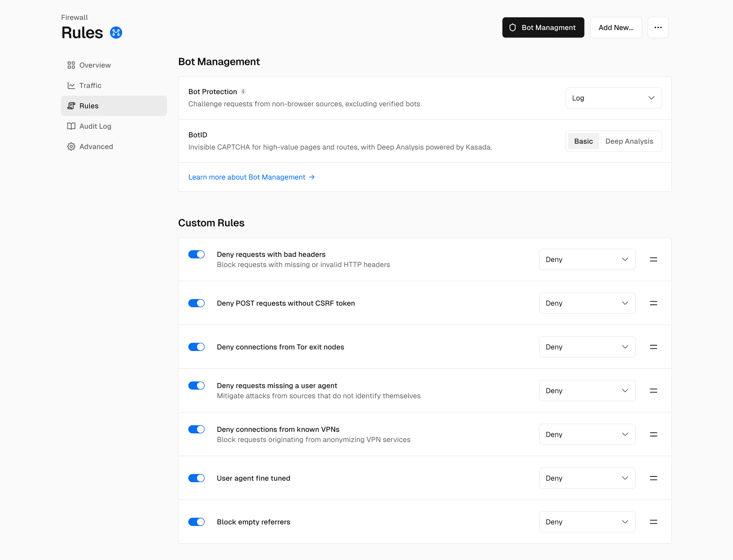The width and height of the screenshot is (733, 560).
Task: Toggle off User agent fine tuned rule
Action: point(197,478)
